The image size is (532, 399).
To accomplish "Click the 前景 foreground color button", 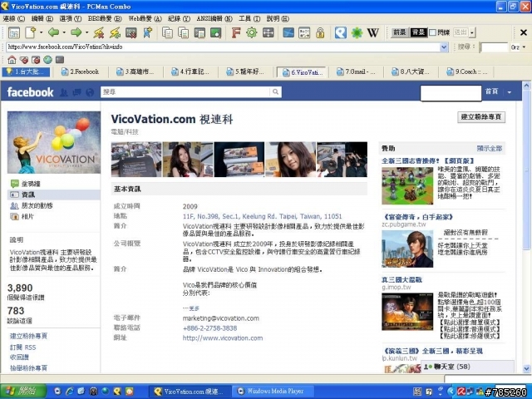I will coord(400,32).
